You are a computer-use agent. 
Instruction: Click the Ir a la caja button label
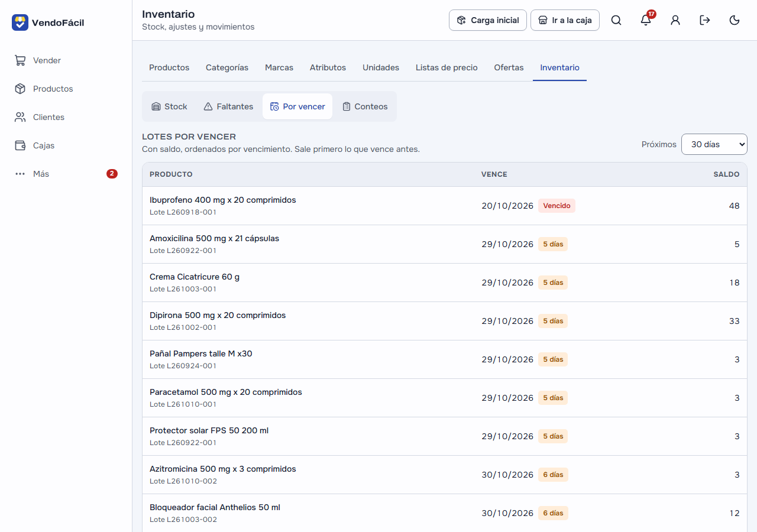point(572,20)
